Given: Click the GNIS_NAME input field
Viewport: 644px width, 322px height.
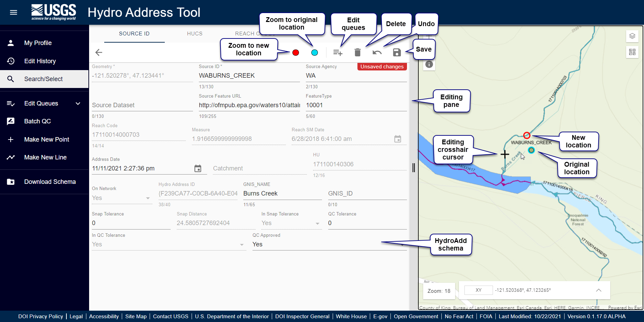Looking at the screenshot, I should click(x=282, y=193).
